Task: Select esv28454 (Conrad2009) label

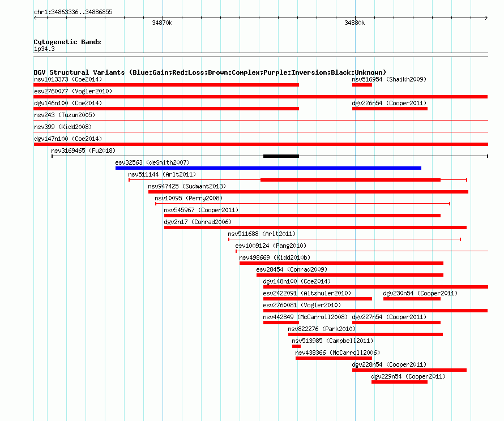Action: point(292,269)
